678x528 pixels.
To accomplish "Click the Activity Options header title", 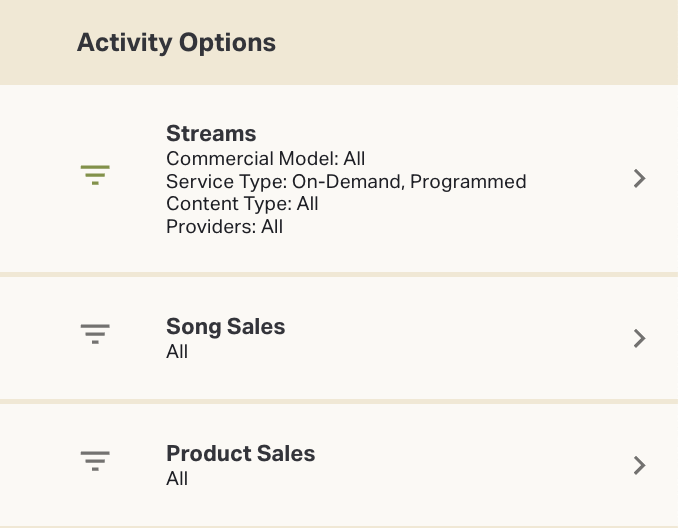I will coord(176,43).
